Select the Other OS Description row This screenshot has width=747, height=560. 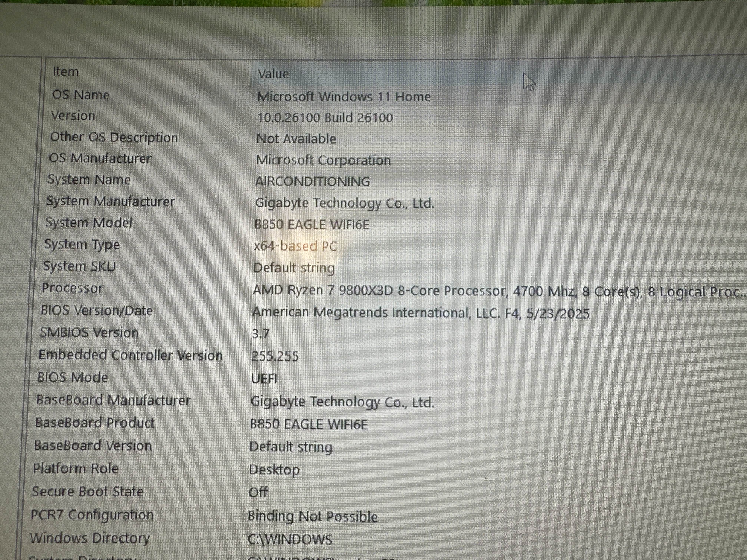click(x=114, y=137)
